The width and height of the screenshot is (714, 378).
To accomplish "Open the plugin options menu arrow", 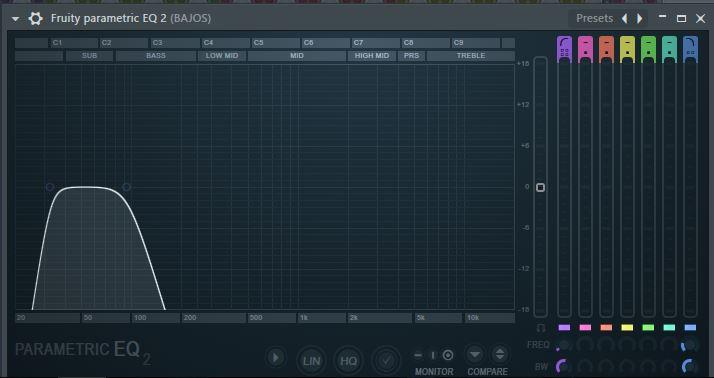I will [x=15, y=19].
